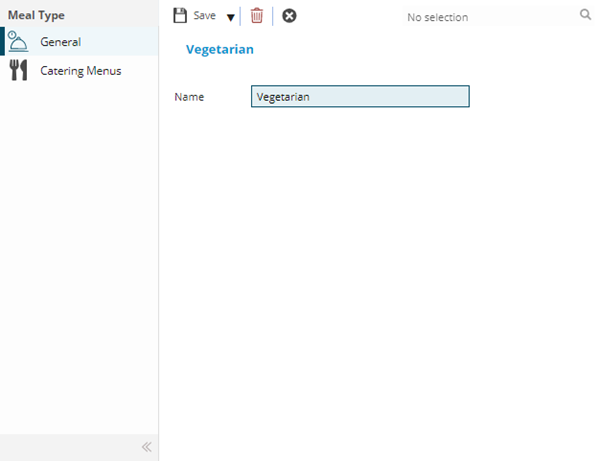Delete the meal type via trash icon
Screen dimensions: 600x461
[x=257, y=16]
